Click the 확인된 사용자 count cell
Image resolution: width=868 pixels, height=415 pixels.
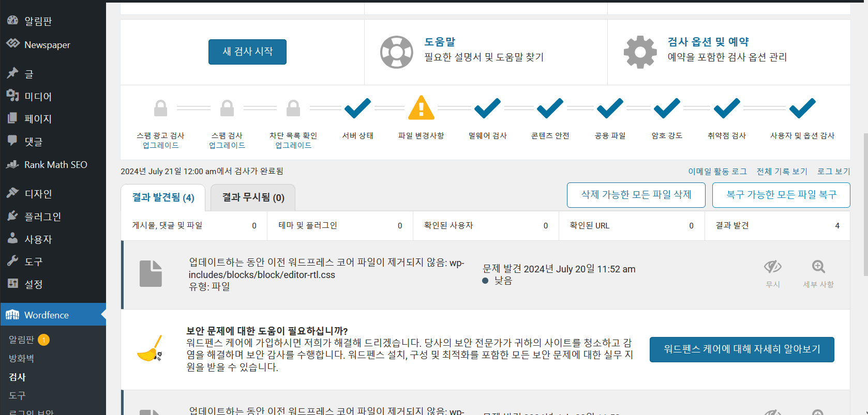[x=486, y=225]
